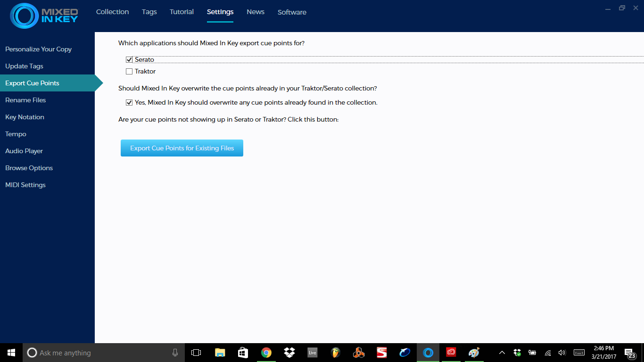Show hidden system tray icons
Viewport: 644px width, 362px height.
pos(502,353)
